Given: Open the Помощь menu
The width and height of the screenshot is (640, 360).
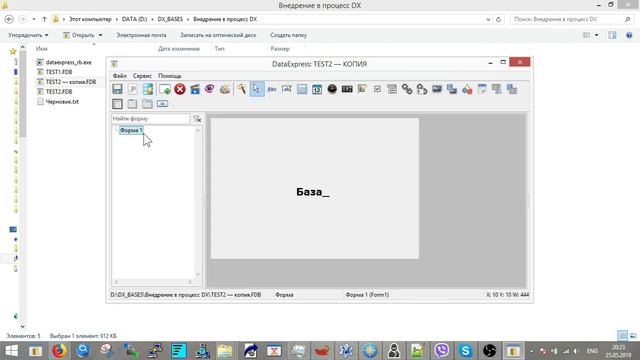Looking at the screenshot, I should (x=170, y=76).
